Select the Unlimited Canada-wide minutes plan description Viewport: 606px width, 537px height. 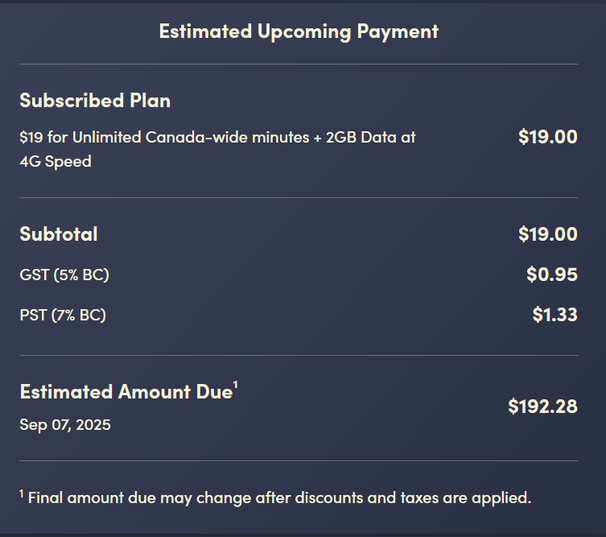[x=217, y=149]
